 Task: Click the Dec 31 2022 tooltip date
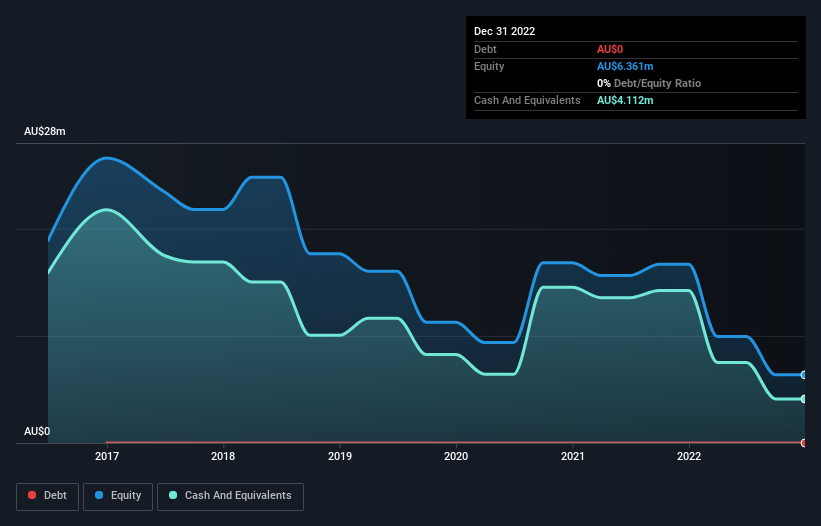[x=504, y=31]
